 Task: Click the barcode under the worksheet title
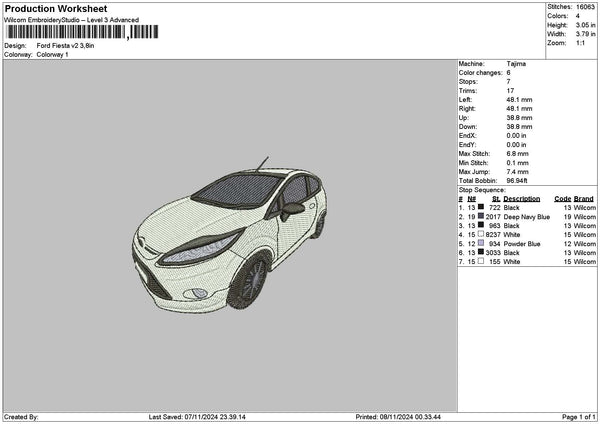(82, 32)
